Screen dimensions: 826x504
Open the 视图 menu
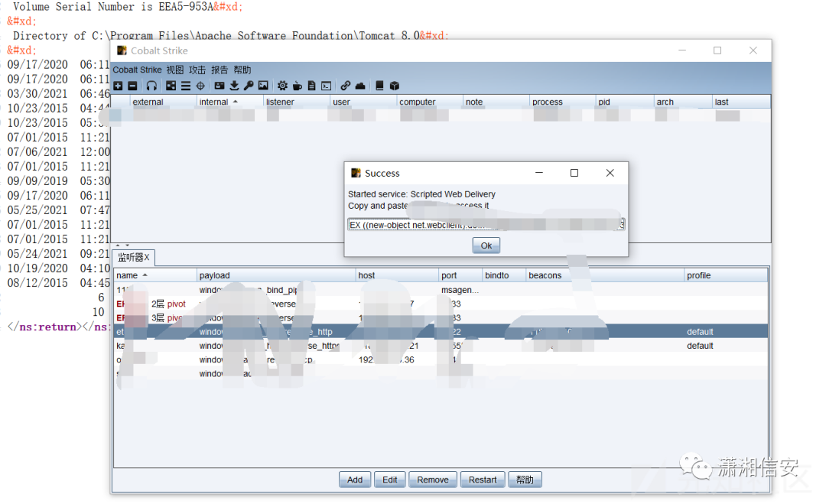click(x=175, y=70)
